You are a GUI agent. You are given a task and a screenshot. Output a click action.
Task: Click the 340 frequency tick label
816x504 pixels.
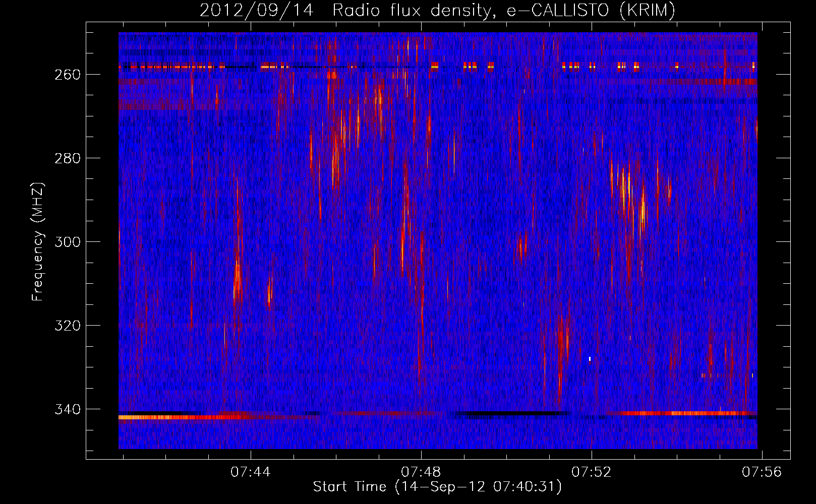[x=67, y=409]
